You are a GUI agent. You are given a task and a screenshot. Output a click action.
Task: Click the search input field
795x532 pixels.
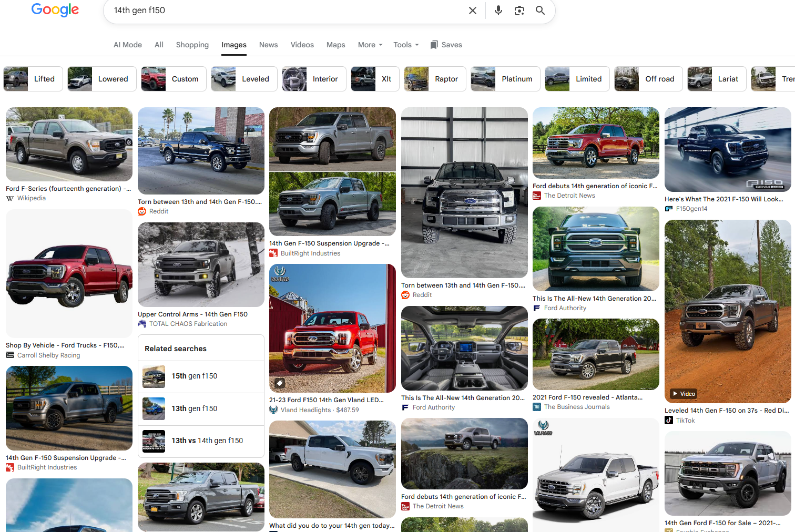[x=287, y=11]
